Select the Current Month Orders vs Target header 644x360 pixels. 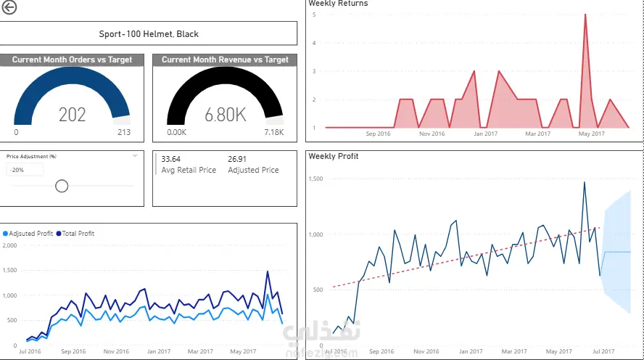click(x=72, y=60)
